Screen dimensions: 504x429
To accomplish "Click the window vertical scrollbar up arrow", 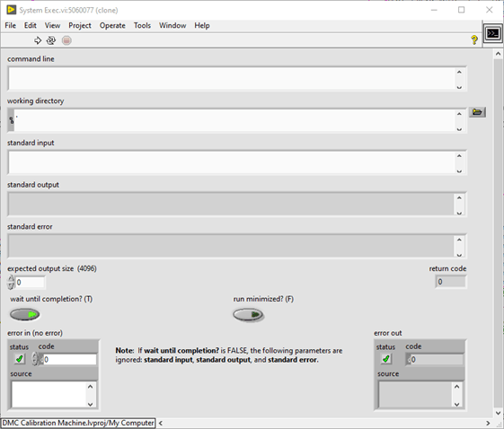I will [x=498, y=54].
